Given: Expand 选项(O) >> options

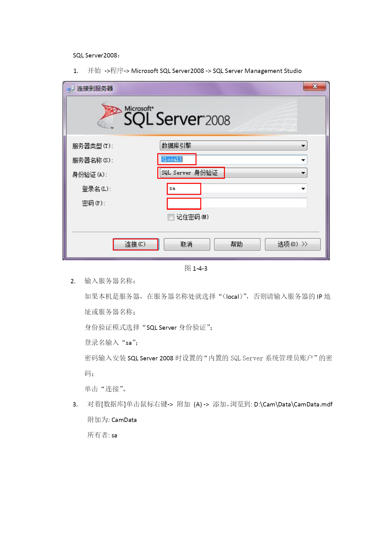Looking at the screenshot, I should pyautogui.click(x=292, y=244).
